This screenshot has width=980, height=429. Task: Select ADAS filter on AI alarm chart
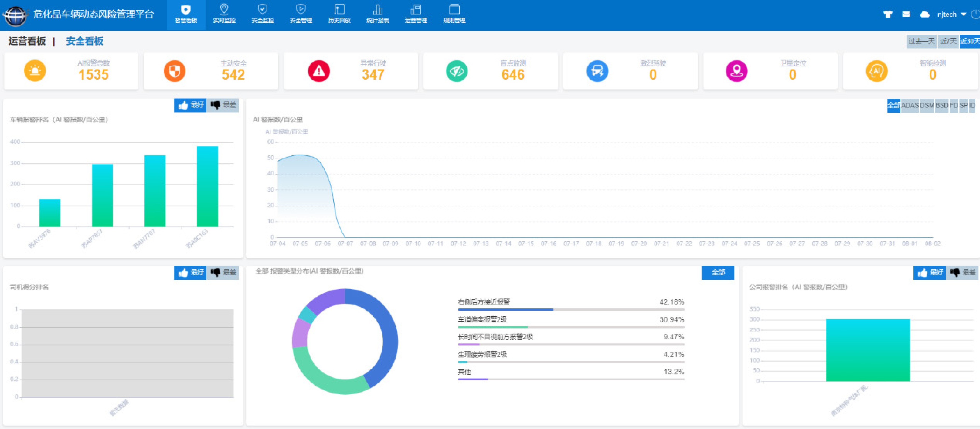(910, 106)
